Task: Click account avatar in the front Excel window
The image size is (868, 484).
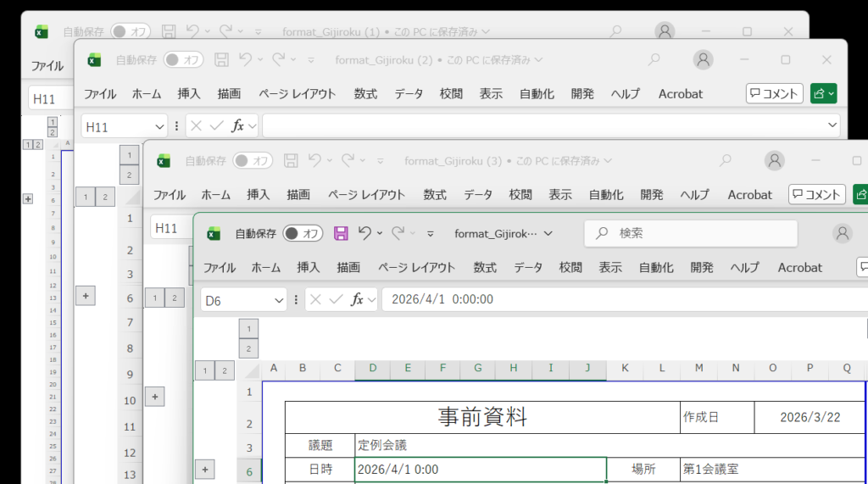Action: [842, 233]
